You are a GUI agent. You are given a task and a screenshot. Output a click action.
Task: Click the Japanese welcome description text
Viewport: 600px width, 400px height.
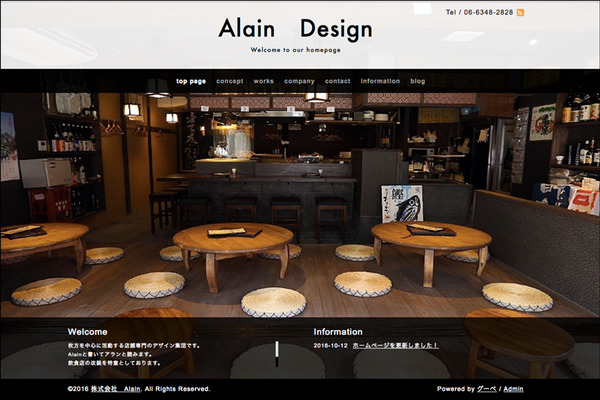click(134, 352)
